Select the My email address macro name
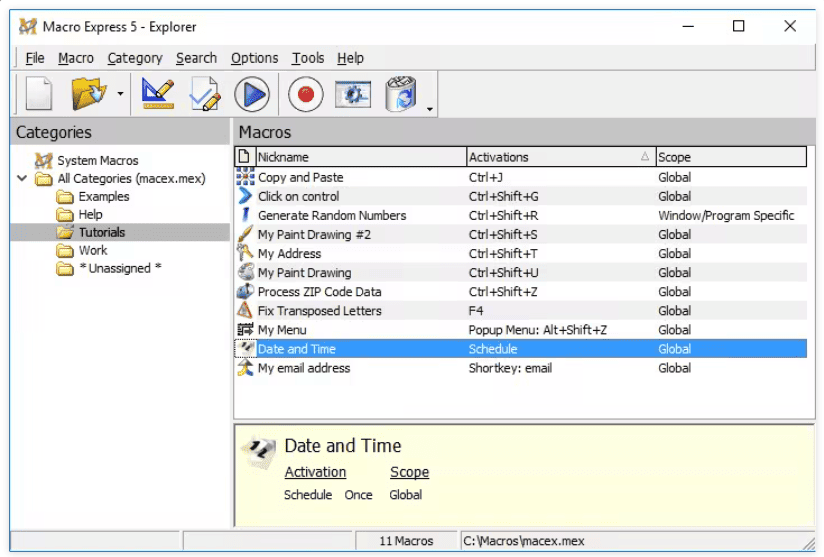This screenshot has width=824, height=557. tap(304, 368)
